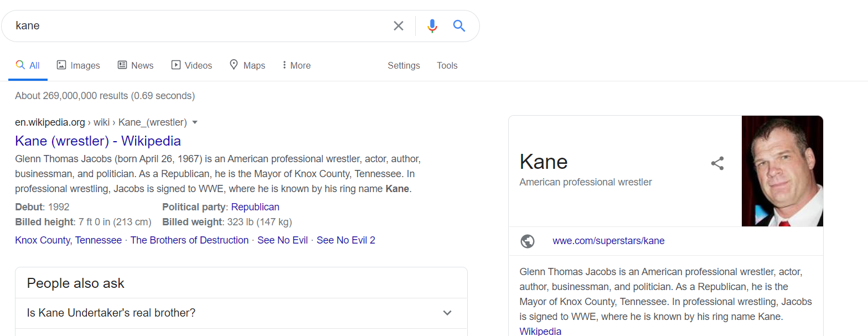The width and height of the screenshot is (868, 336).
Task: Open the Images tab
Action: coord(79,65)
